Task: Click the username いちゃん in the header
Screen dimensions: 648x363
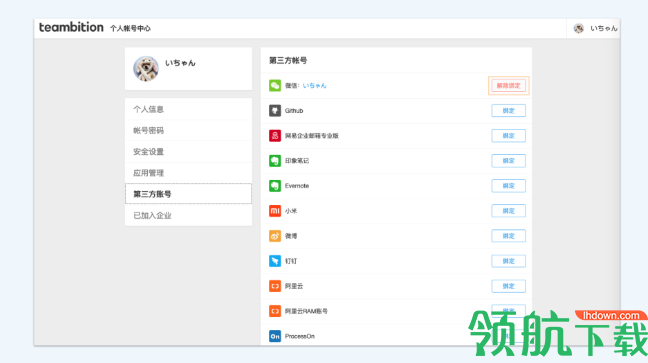Action: point(603,28)
